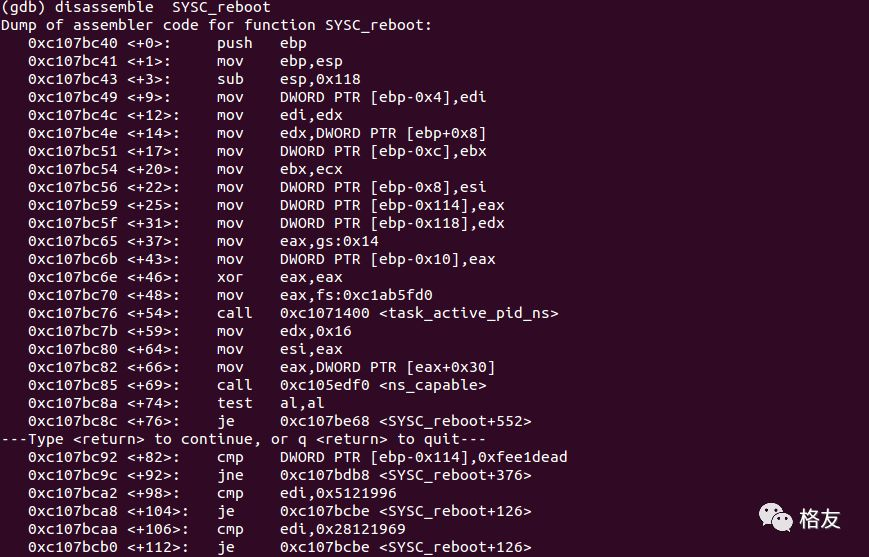Click the 'push ebp' instruction

[x=261, y=43]
